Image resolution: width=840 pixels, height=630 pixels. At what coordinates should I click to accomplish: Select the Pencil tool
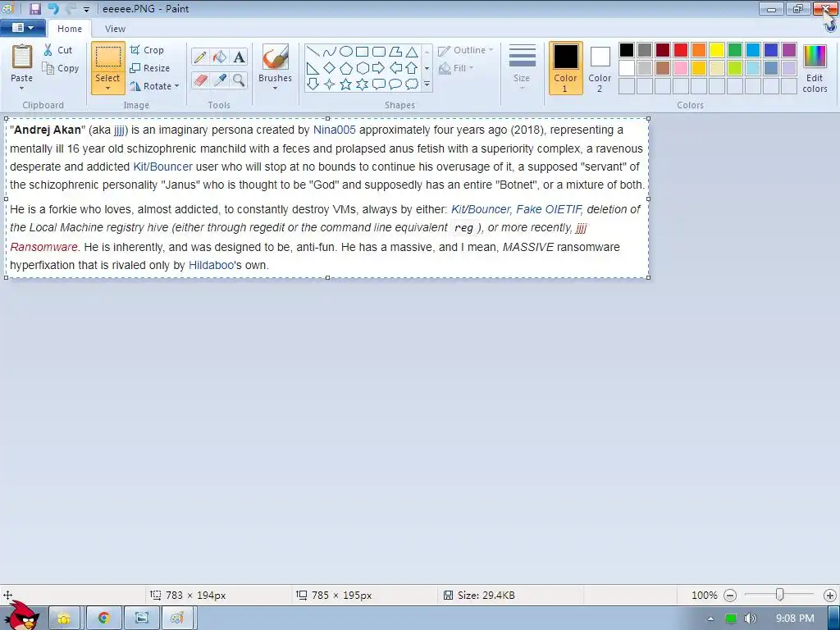click(x=200, y=57)
